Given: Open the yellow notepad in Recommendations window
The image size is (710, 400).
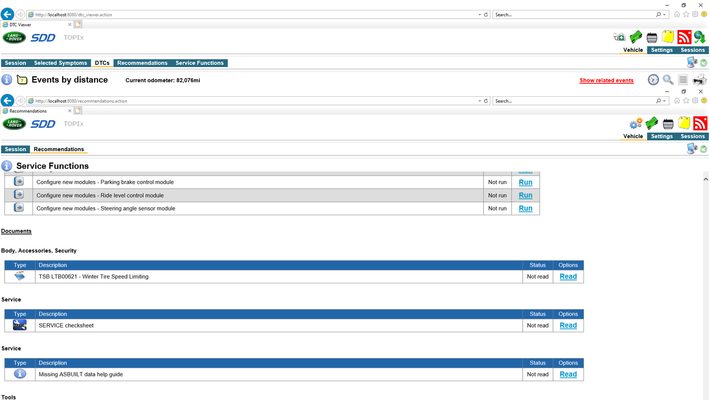Looking at the screenshot, I should (684, 123).
